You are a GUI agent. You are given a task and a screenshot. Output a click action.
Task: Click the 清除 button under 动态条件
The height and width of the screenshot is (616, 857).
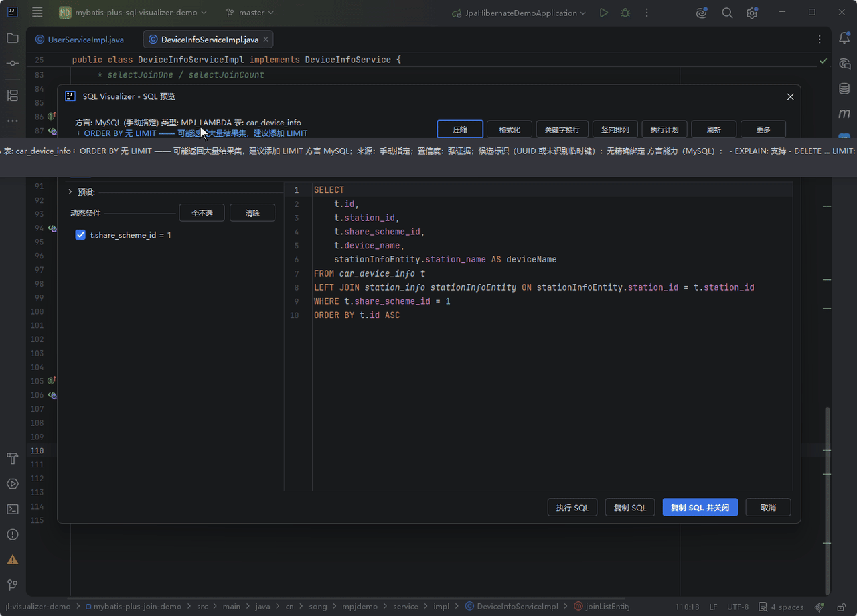(252, 213)
